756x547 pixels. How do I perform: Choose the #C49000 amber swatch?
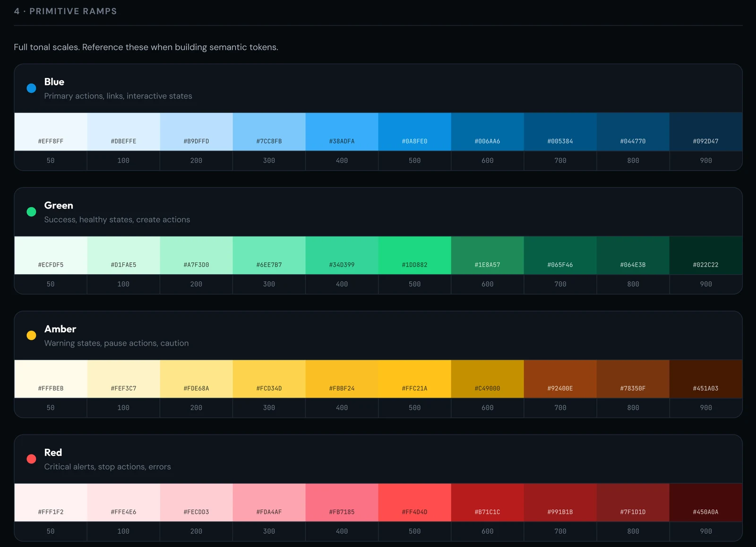(488, 379)
